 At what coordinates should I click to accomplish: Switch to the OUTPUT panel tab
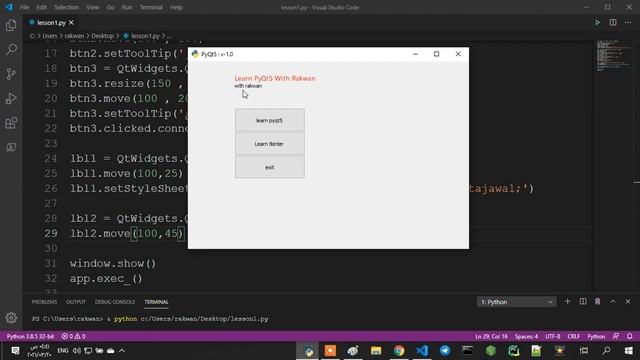point(76,302)
